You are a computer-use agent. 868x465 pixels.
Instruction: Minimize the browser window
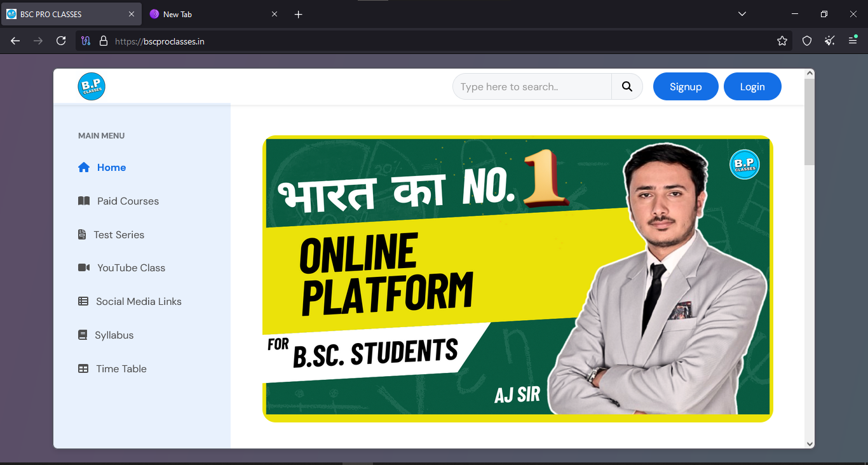(x=795, y=14)
